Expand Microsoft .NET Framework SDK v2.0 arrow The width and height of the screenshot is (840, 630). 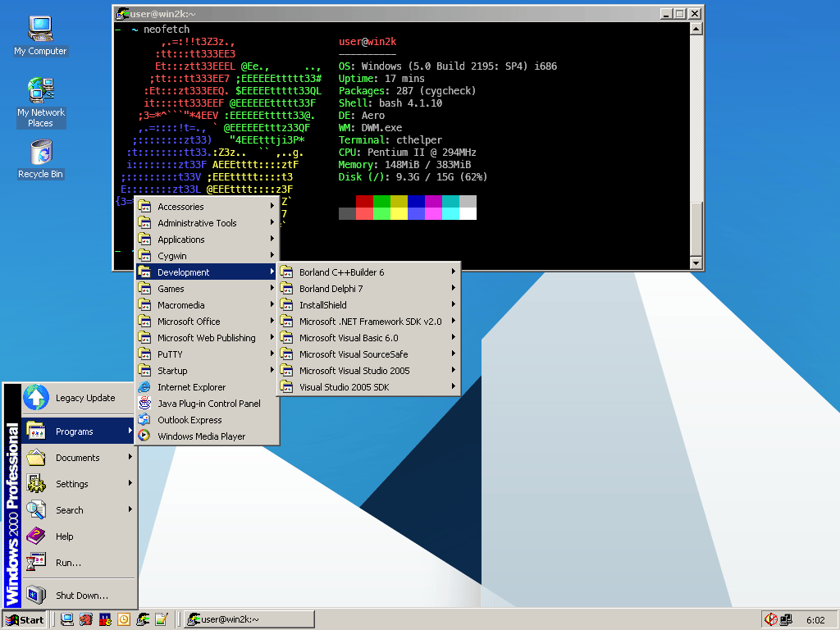pos(453,321)
